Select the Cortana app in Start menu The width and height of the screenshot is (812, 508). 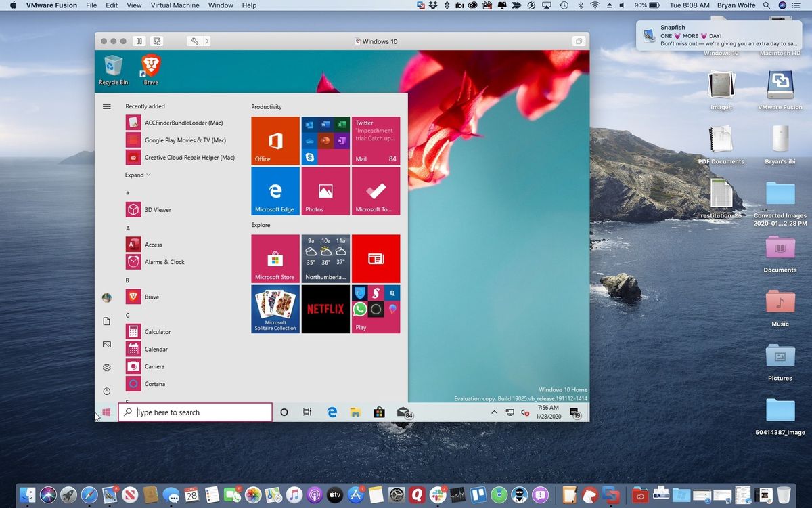(x=154, y=383)
